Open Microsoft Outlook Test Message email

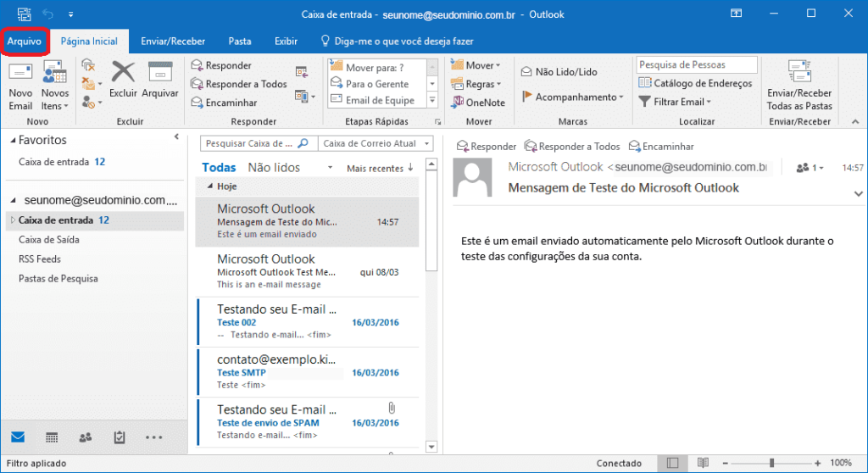point(308,271)
